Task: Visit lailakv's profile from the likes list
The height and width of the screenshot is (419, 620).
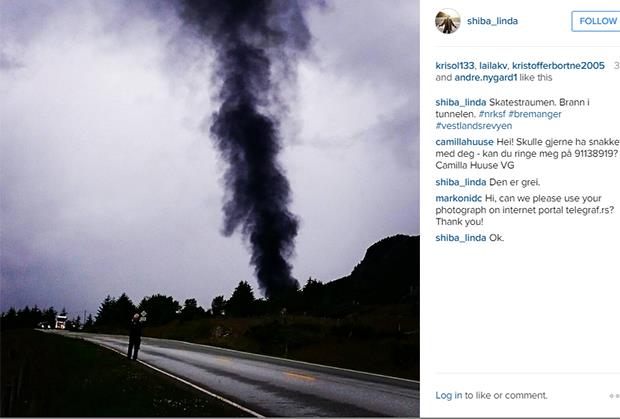Action: pyautogui.click(x=493, y=66)
